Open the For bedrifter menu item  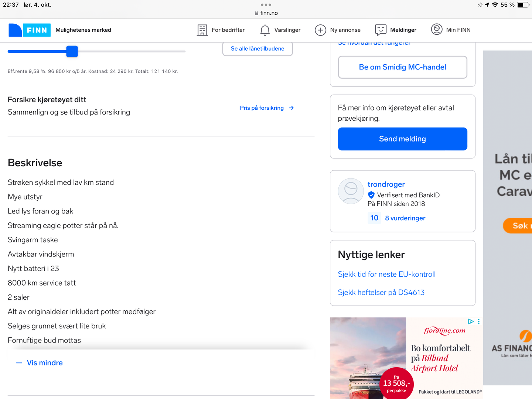click(x=221, y=30)
